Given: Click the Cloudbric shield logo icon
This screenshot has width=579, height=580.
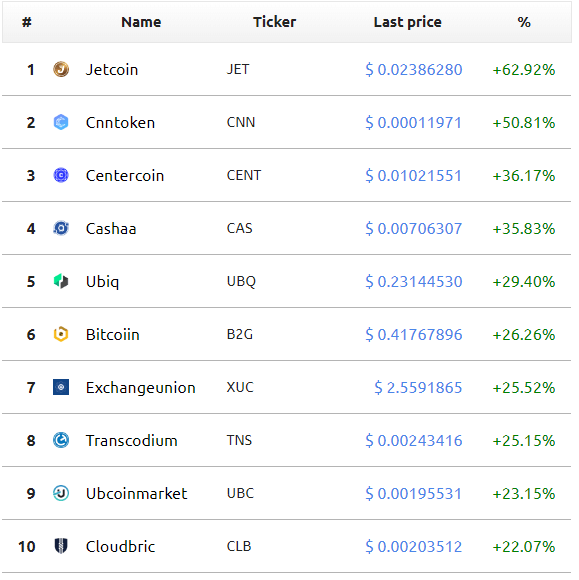Looking at the screenshot, I should click(x=61, y=546).
